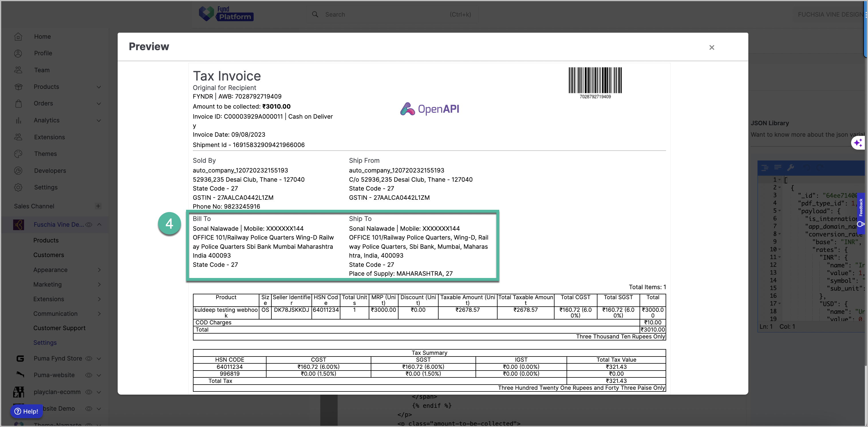Click the Analytics chart icon

(x=19, y=120)
